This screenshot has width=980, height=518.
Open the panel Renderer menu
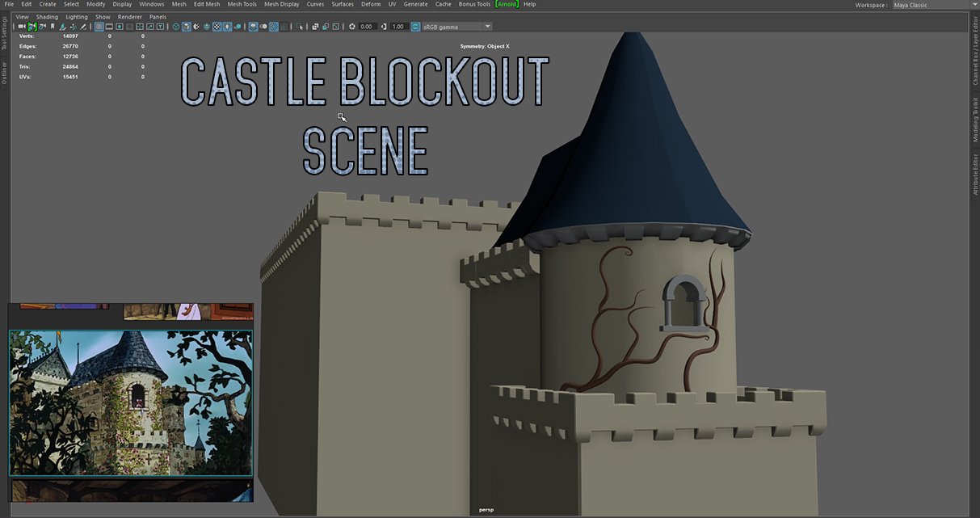(x=129, y=16)
